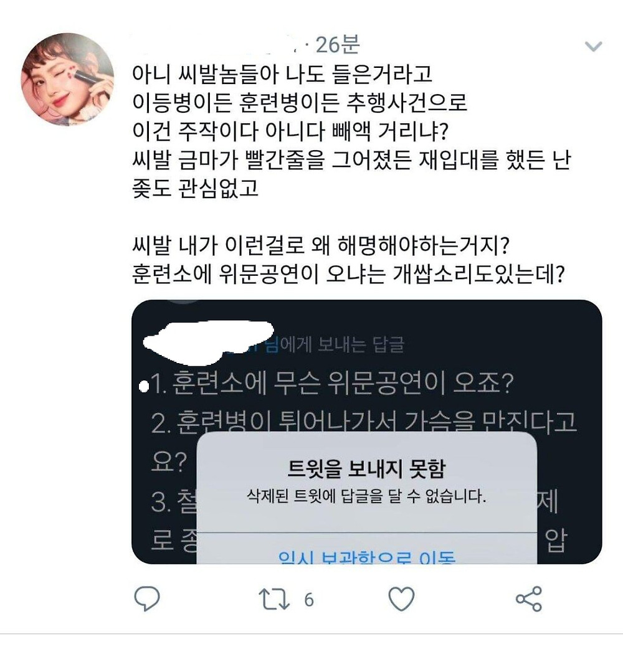Open the 26분 timestamp link
Screen dimensions: 623x672
coord(337,45)
